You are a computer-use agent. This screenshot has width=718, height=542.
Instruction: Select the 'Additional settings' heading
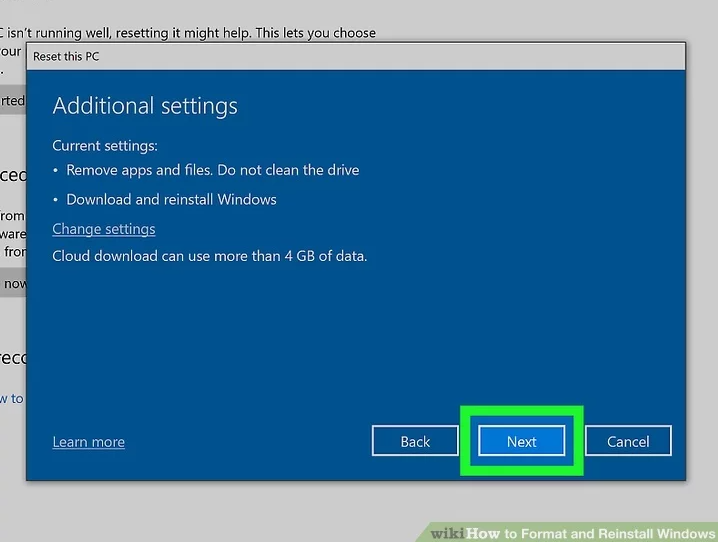(x=145, y=106)
